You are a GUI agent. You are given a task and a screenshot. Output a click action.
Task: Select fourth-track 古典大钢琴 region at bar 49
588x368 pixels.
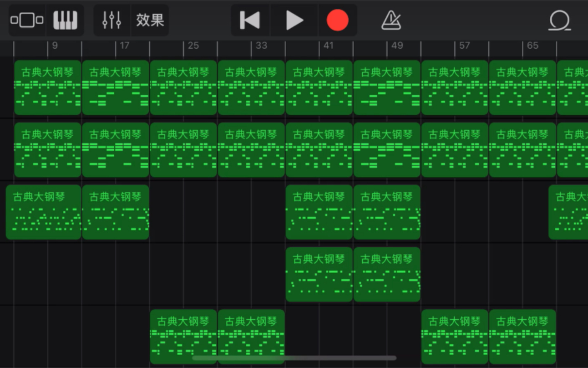point(387,275)
